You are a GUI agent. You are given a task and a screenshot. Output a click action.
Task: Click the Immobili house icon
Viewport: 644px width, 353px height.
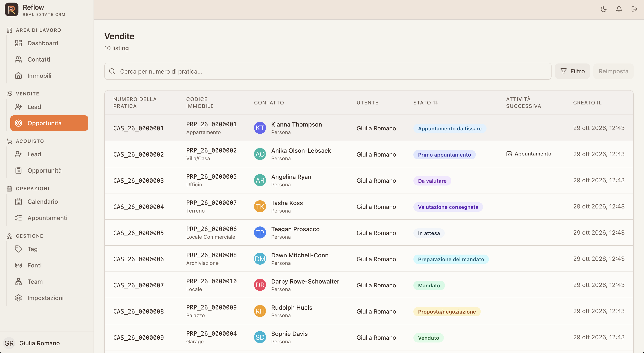(x=18, y=75)
